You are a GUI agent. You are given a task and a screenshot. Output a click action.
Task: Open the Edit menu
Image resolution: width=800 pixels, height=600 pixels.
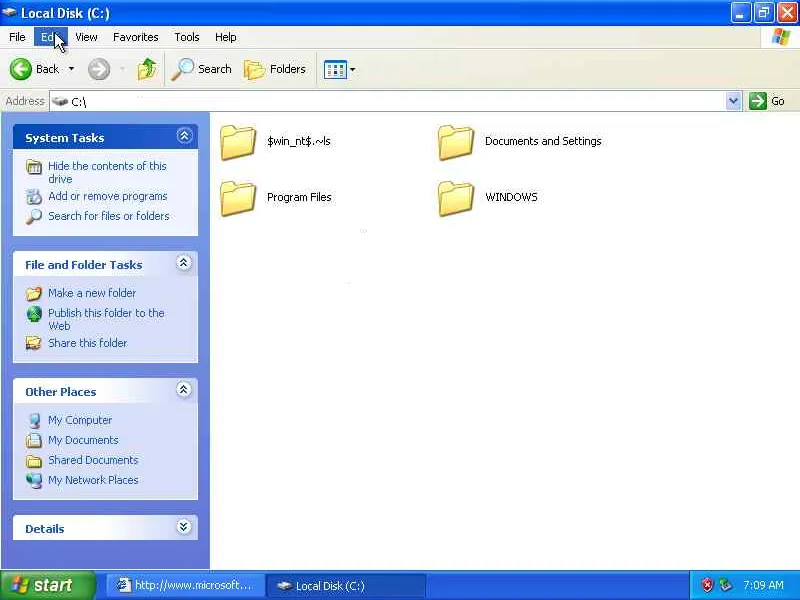pos(51,37)
